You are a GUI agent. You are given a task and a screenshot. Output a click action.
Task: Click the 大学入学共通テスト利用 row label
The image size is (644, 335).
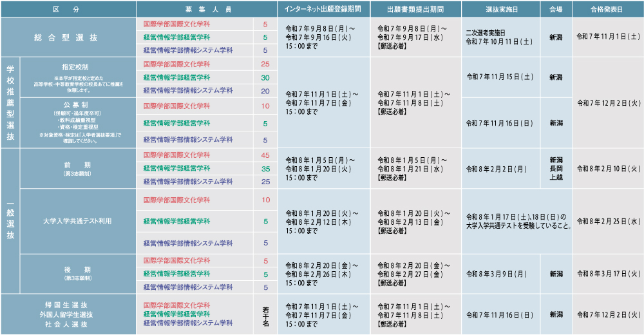[x=78, y=221]
